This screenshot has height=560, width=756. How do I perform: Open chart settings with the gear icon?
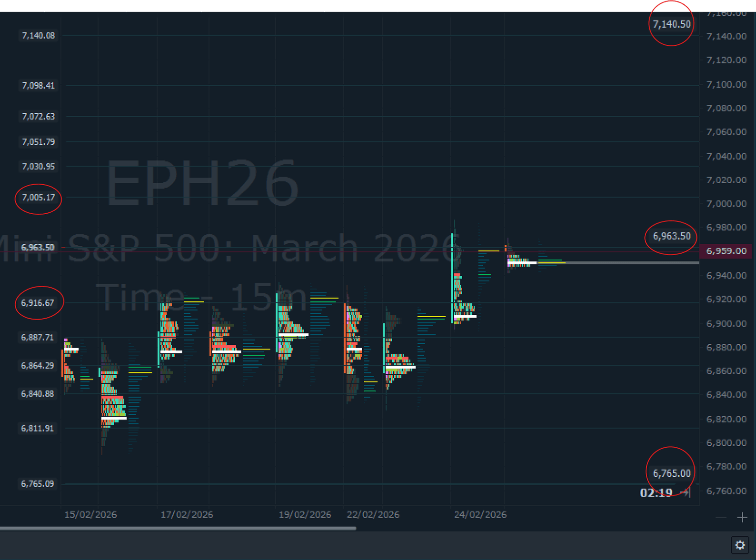(x=740, y=545)
